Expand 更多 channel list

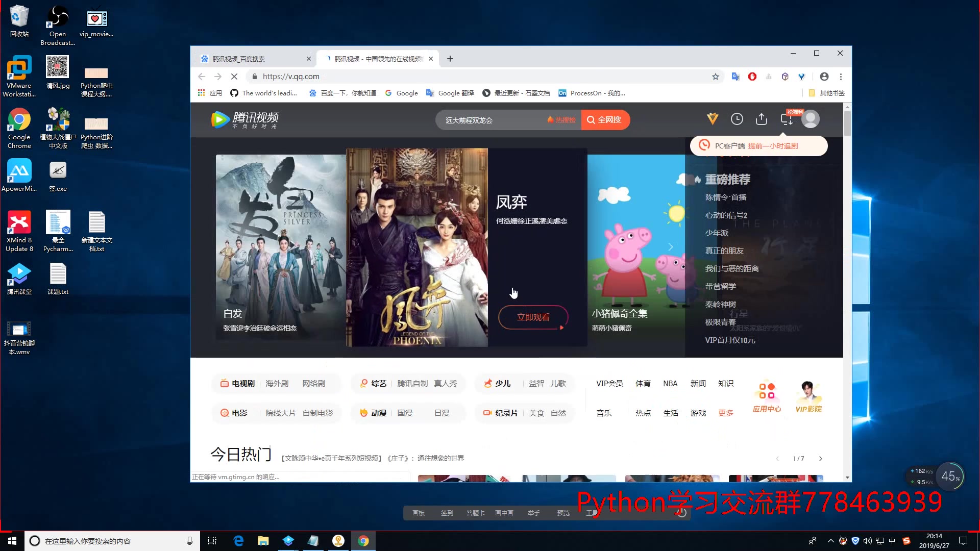tap(726, 413)
